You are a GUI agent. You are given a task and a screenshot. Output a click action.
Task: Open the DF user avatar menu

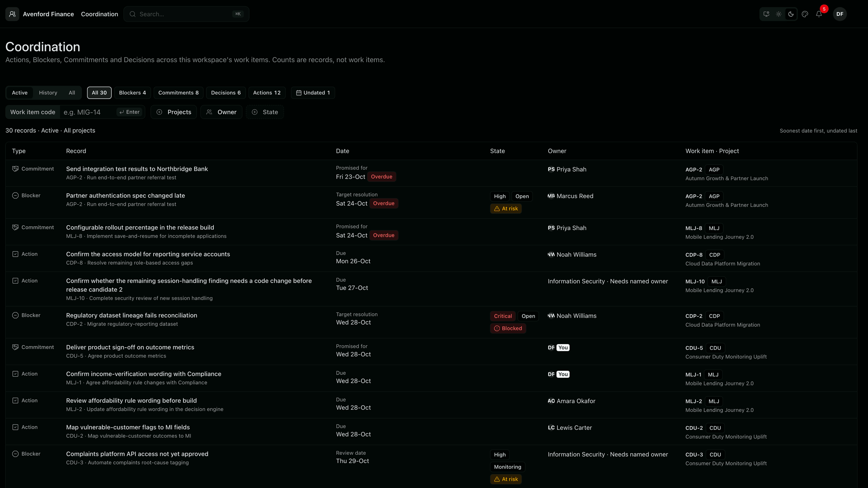[x=840, y=14]
